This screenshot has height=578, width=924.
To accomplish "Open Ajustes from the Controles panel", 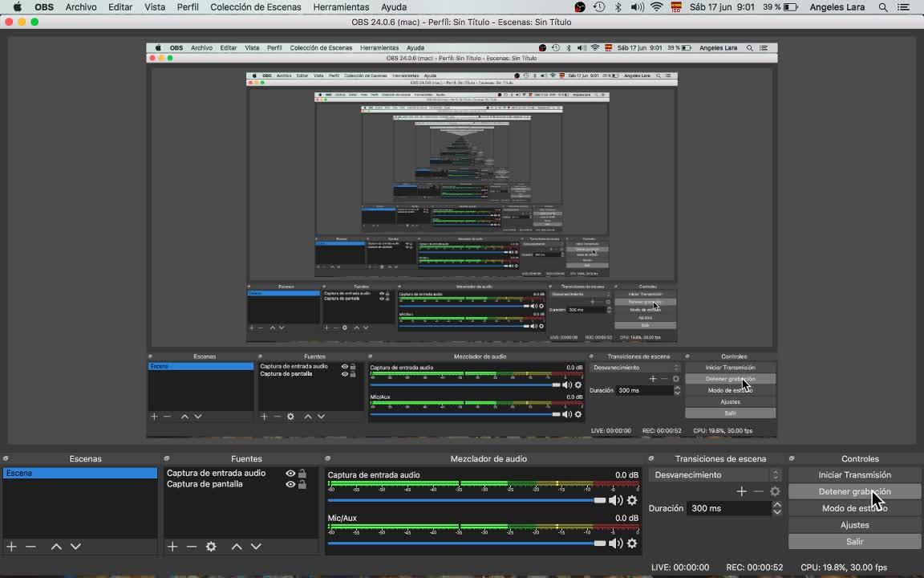I will 854,525.
